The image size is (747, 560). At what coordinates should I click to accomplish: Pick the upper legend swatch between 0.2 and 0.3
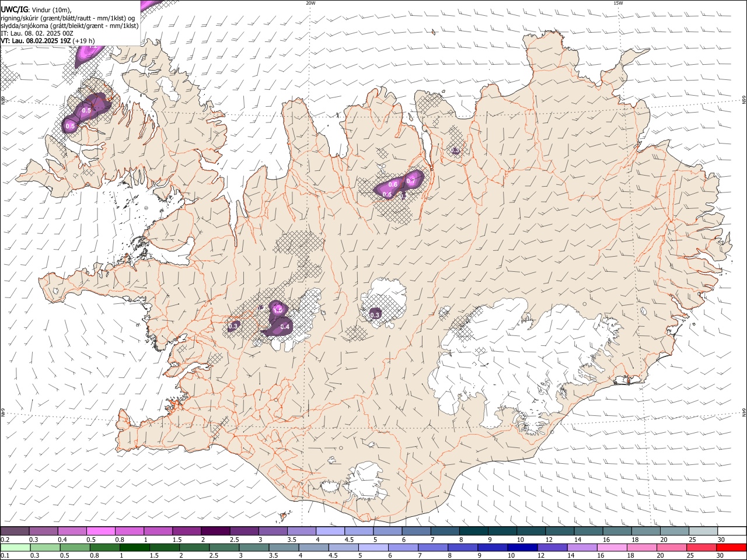pyautogui.click(x=15, y=531)
